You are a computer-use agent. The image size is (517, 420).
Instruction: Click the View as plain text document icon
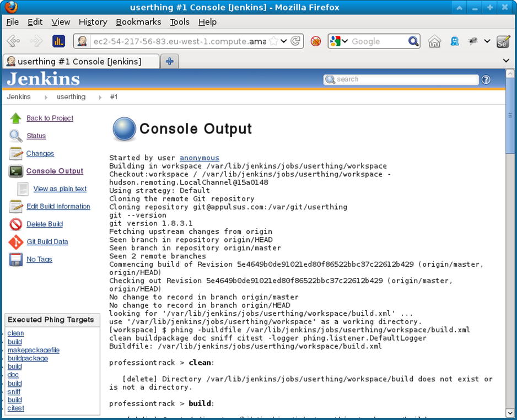pyautogui.click(x=23, y=189)
